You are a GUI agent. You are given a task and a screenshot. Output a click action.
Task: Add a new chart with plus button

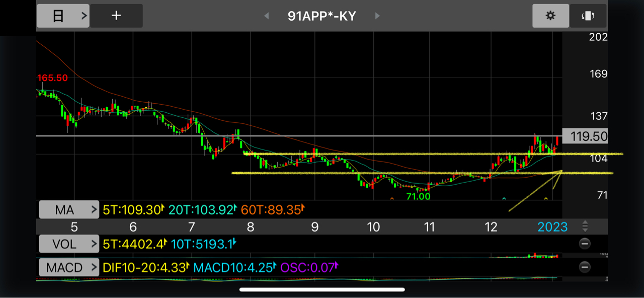(116, 16)
